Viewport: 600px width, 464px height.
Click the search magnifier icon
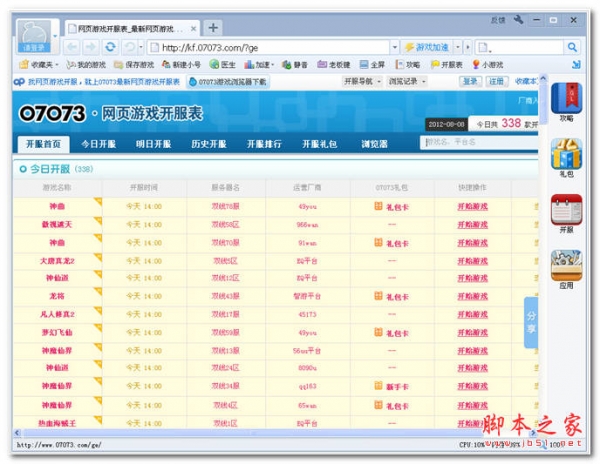click(572, 47)
